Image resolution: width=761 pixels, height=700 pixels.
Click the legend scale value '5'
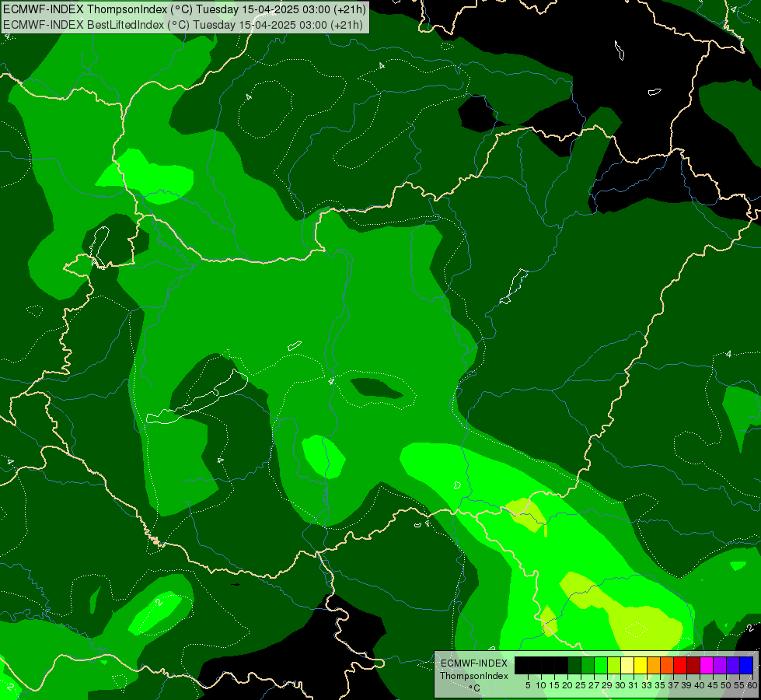click(x=528, y=685)
